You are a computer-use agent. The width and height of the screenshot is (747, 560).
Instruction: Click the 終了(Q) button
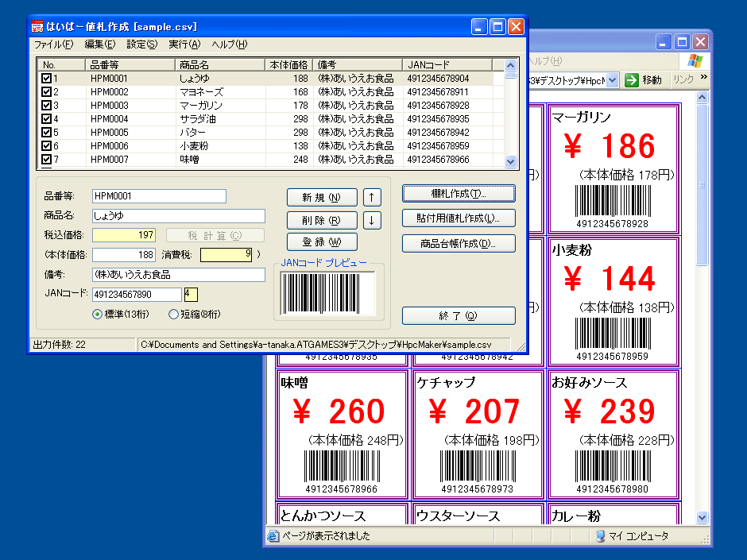coord(459,315)
